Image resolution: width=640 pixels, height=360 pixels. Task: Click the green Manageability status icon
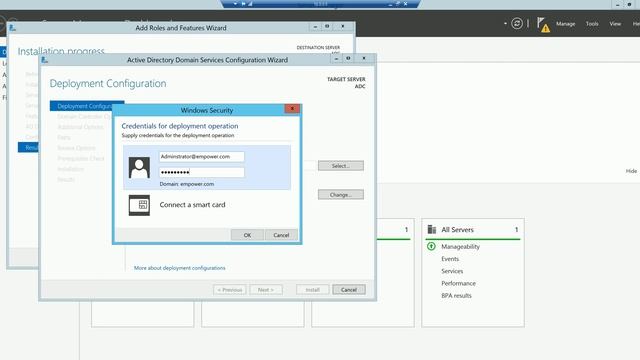431,246
